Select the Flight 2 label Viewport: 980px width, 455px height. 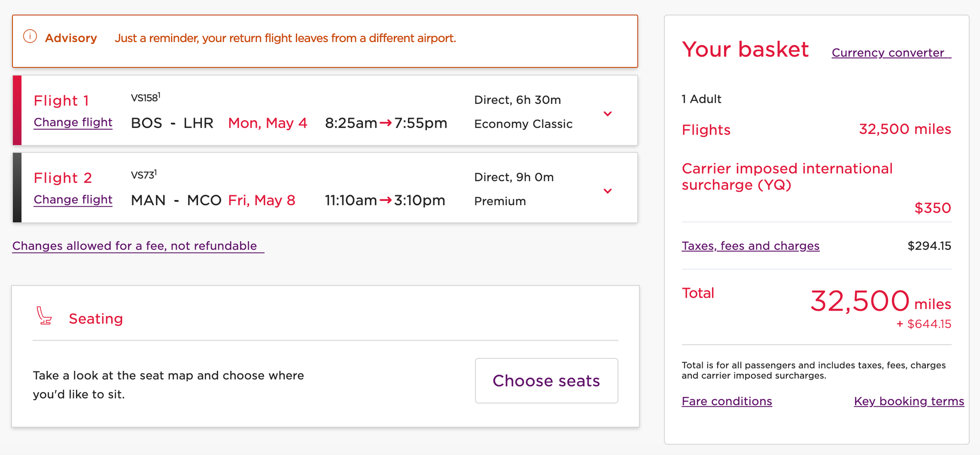coord(63,178)
